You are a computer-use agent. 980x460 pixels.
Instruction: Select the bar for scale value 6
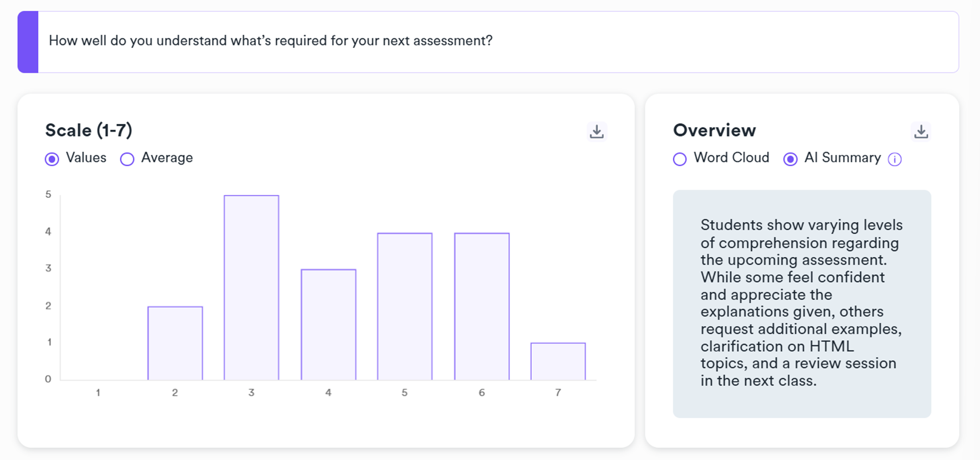pyautogui.click(x=481, y=306)
